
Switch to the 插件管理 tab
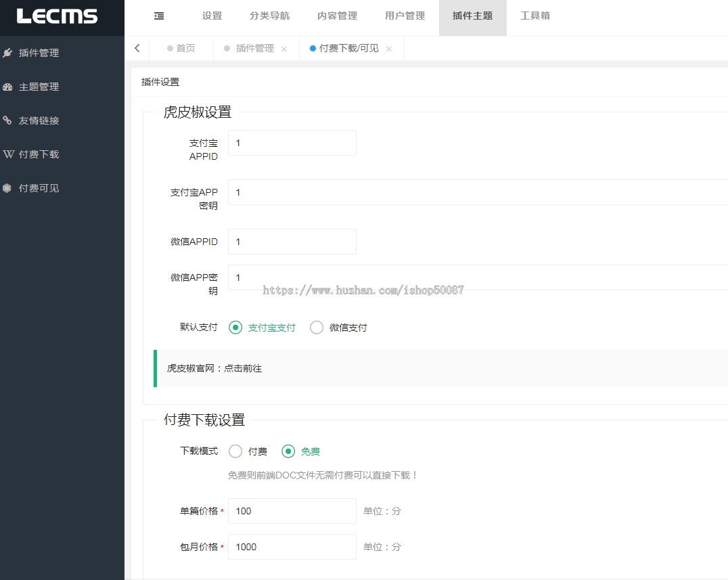[x=254, y=48]
